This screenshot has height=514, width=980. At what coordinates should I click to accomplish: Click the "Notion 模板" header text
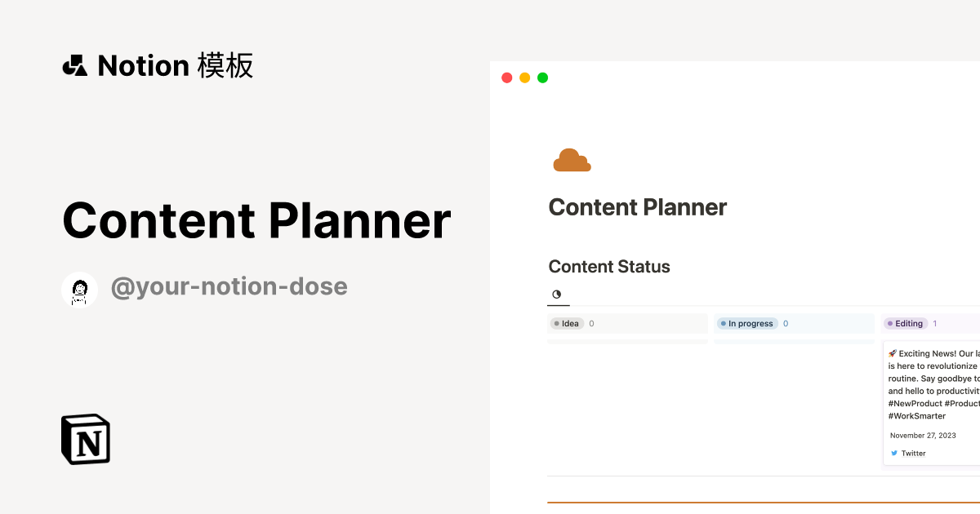(x=176, y=65)
